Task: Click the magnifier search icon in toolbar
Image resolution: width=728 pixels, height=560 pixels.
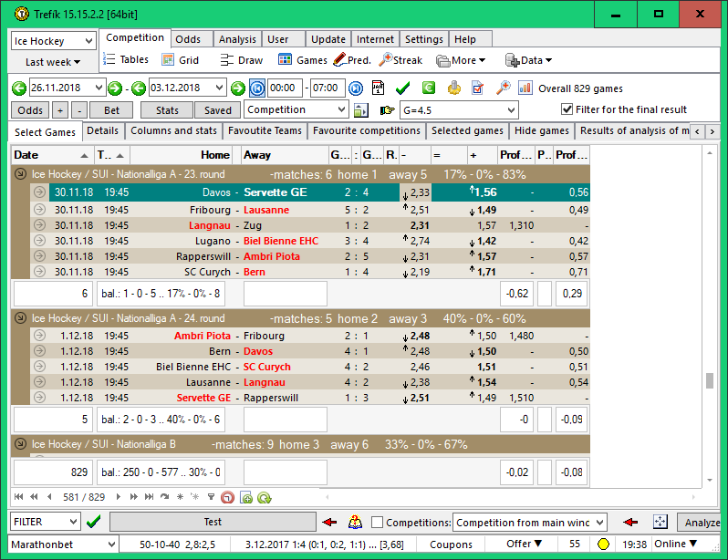Action: [x=503, y=88]
